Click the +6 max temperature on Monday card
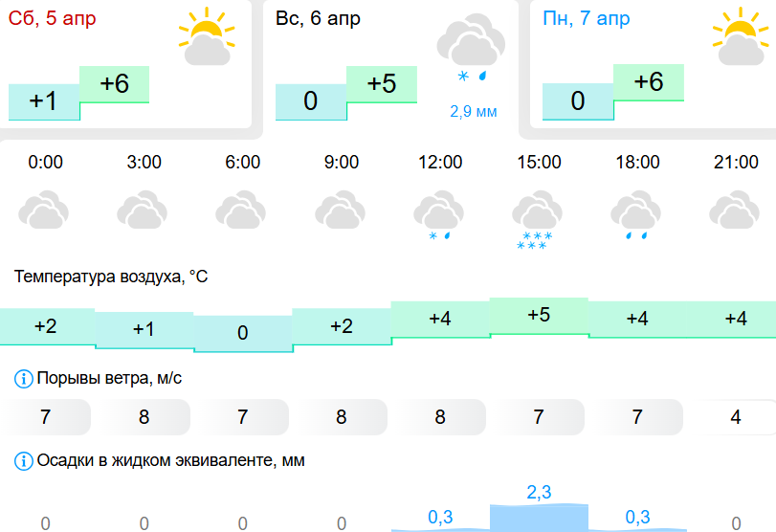 (649, 82)
